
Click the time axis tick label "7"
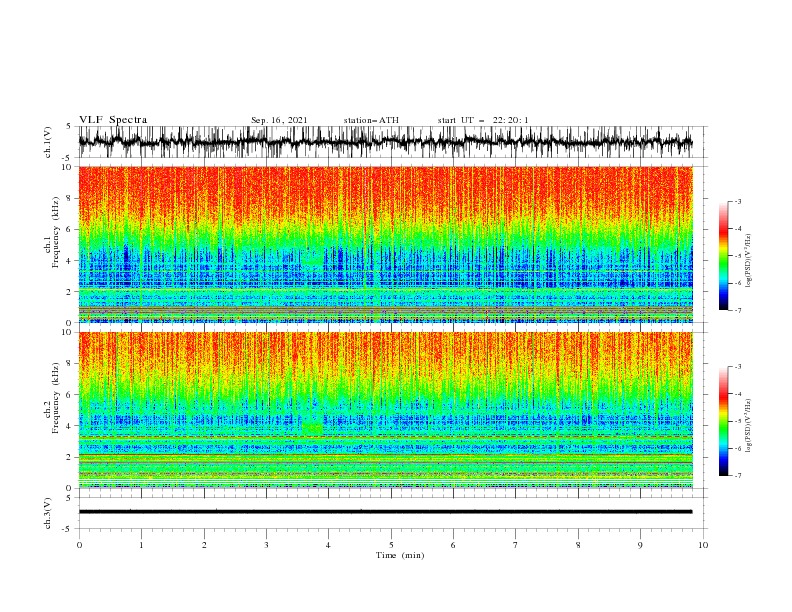pos(516,545)
